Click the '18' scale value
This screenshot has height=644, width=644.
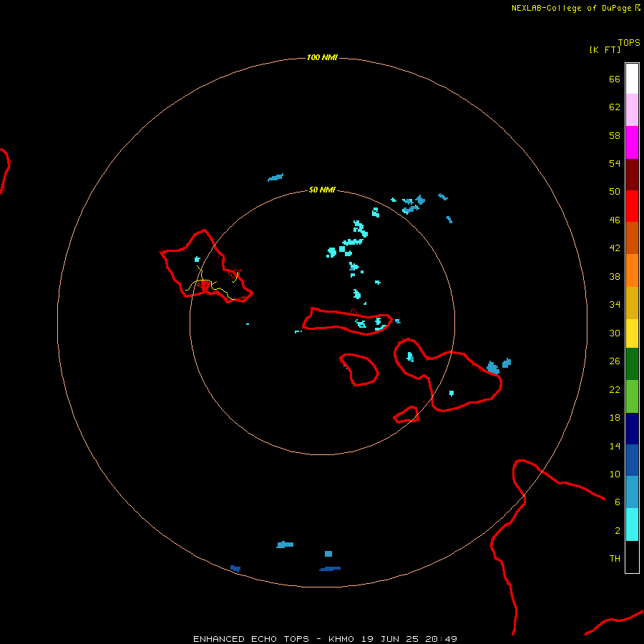pos(615,418)
